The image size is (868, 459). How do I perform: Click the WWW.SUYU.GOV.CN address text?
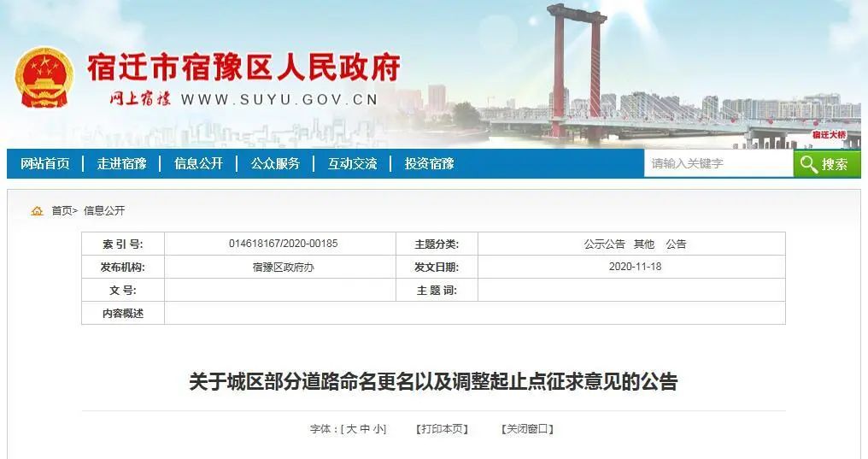(x=279, y=100)
